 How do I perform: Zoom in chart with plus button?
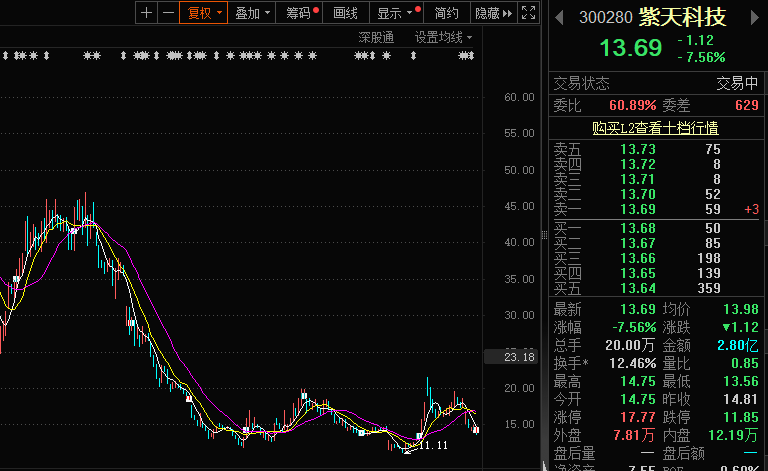(x=146, y=13)
